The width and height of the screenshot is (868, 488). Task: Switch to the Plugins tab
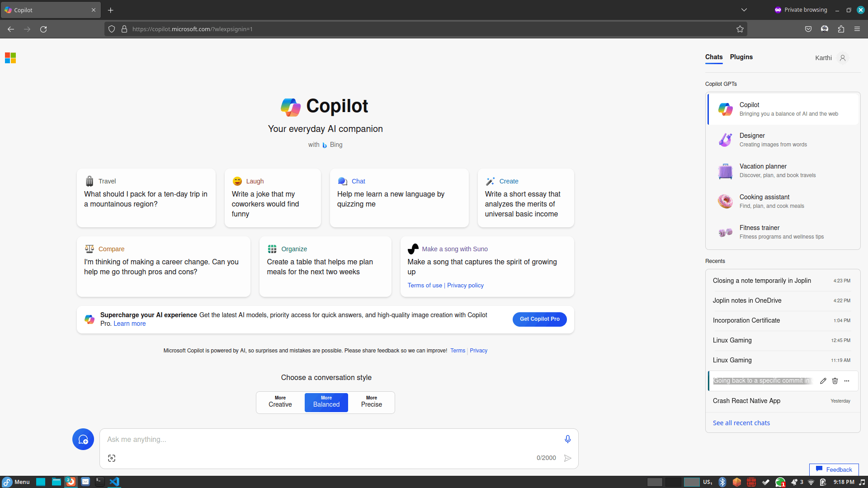[x=741, y=57]
